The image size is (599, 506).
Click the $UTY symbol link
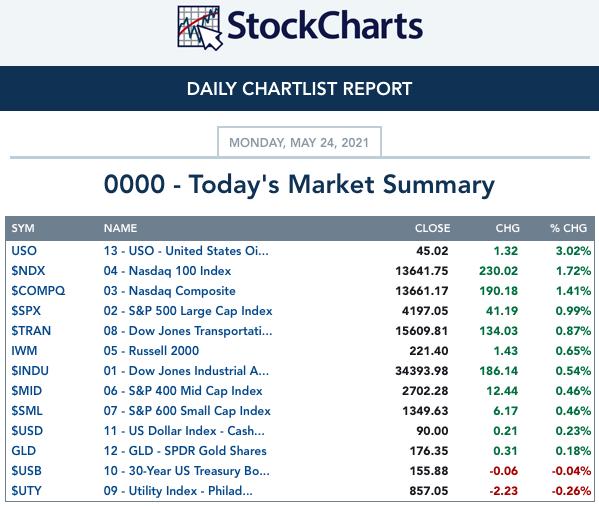click(26, 490)
